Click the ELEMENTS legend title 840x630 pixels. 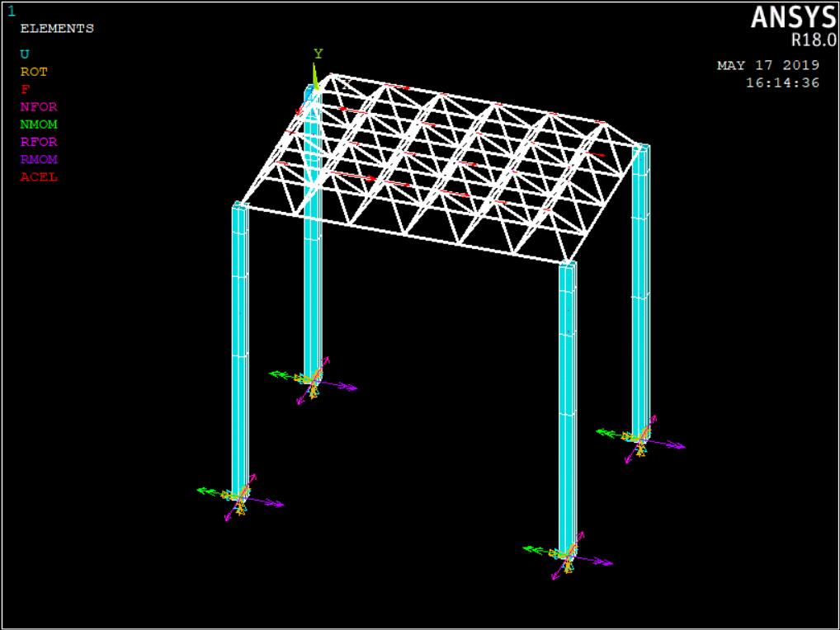[x=57, y=29]
